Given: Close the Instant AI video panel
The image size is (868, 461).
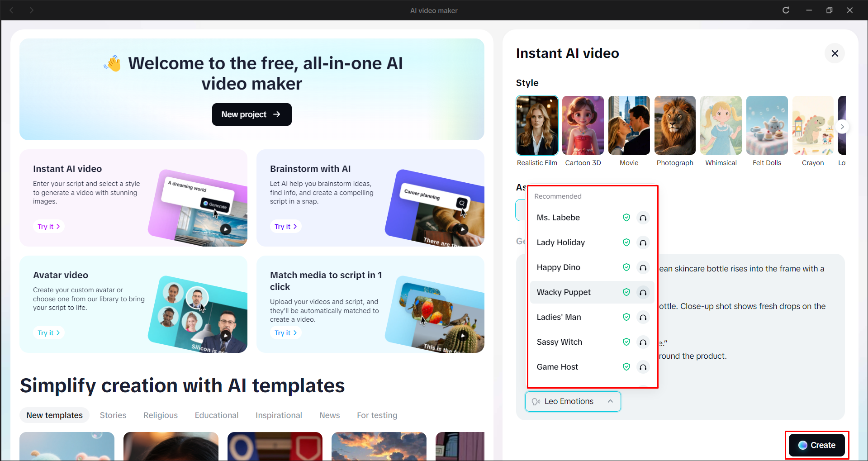Looking at the screenshot, I should coord(835,53).
